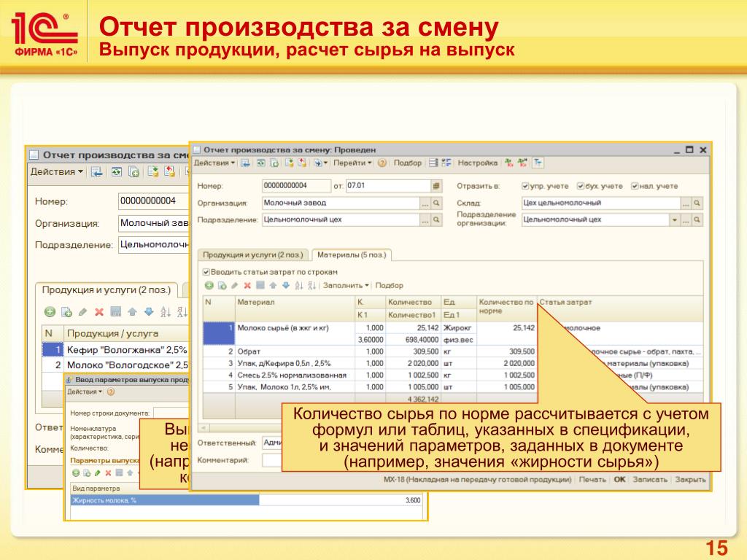Image resolution: width=747 pixels, height=560 pixels.
Task: Open the МХ-18 print form link
Action: click(x=477, y=480)
